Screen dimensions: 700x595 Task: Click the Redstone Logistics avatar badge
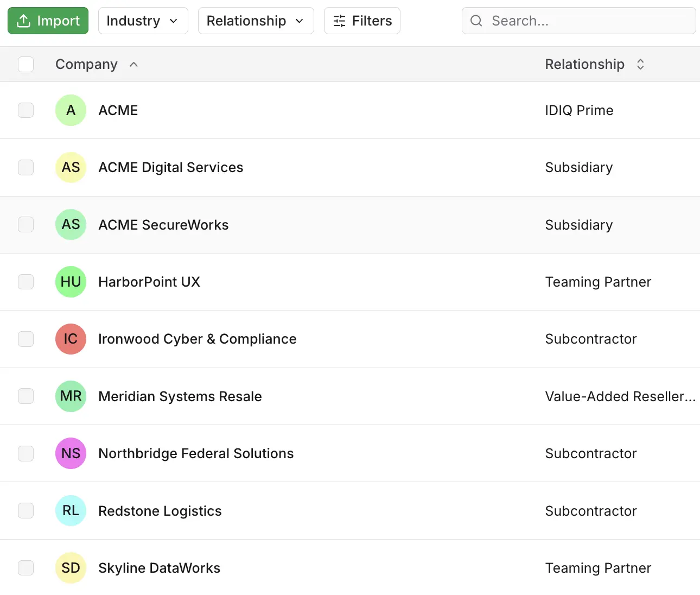click(x=71, y=510)
